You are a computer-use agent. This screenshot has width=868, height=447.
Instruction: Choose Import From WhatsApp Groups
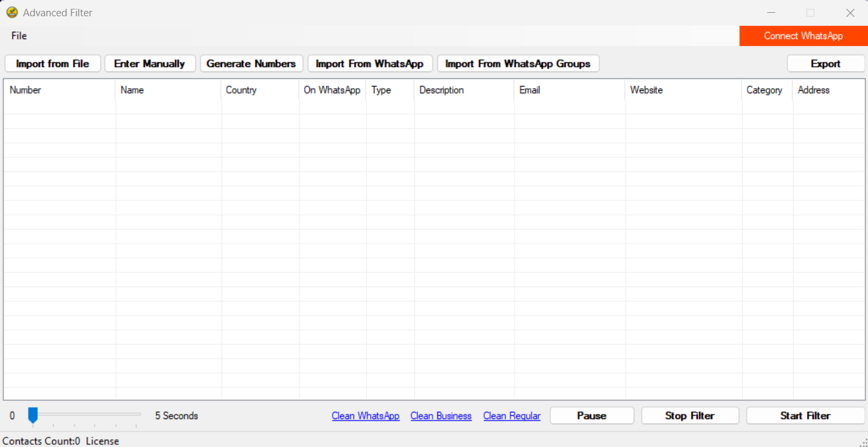[x=518, y=64]
